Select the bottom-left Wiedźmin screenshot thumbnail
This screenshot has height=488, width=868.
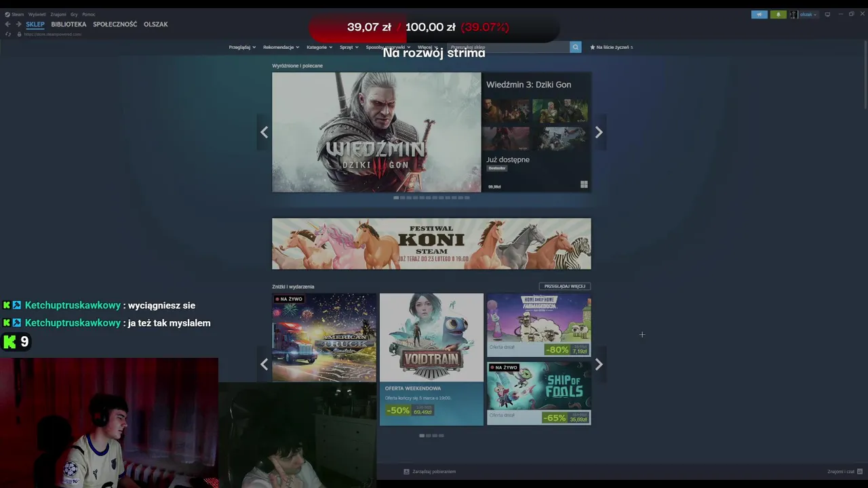[508, 138]
